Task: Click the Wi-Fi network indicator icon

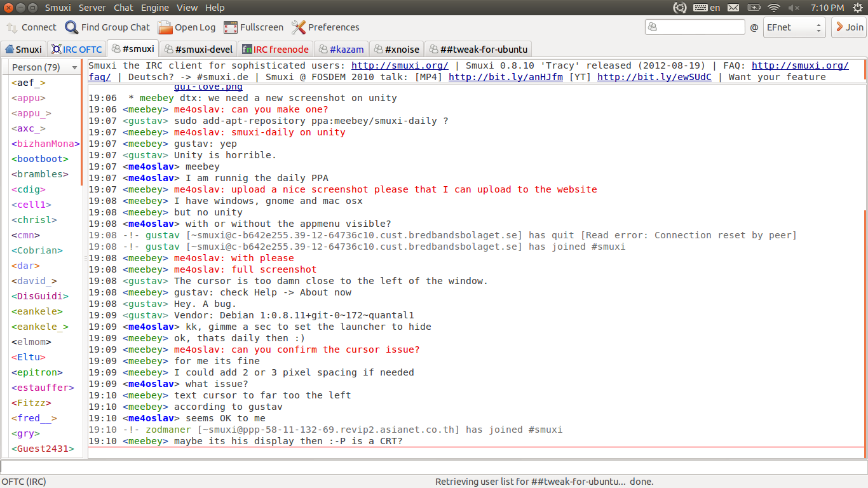Action: tap(773, 8)
